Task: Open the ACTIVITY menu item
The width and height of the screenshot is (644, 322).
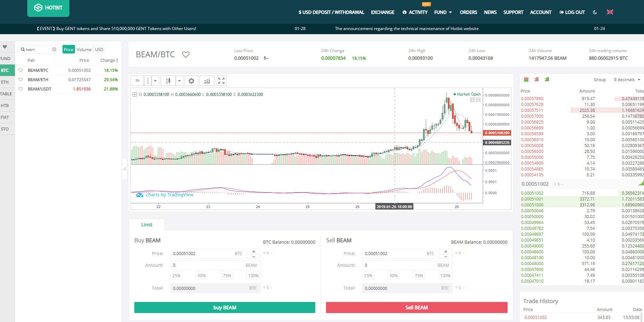Action: point(415,12)
